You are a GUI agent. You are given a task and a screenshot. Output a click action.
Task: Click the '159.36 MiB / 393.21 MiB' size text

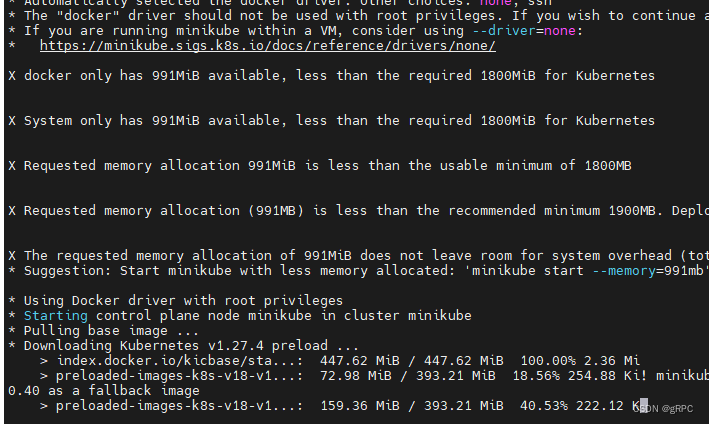412,406
